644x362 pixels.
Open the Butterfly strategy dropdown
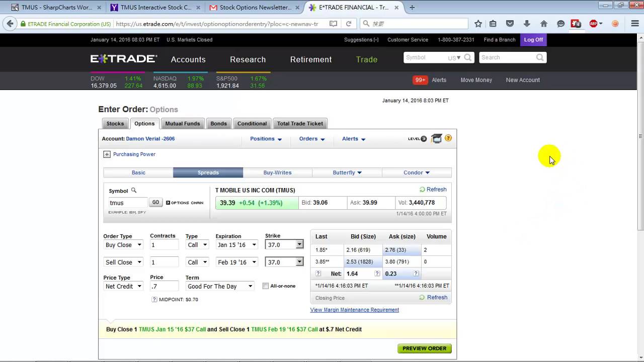[347, 172]
